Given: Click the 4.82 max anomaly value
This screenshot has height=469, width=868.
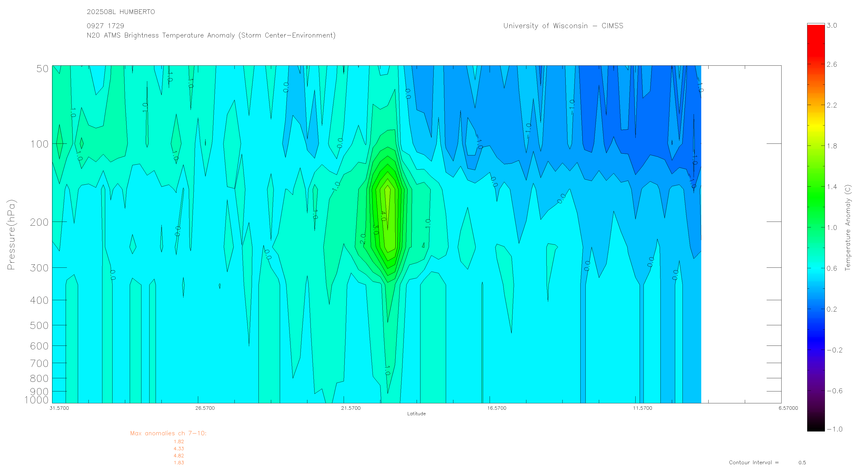Looking at the screenshot, I should (179, 456).
